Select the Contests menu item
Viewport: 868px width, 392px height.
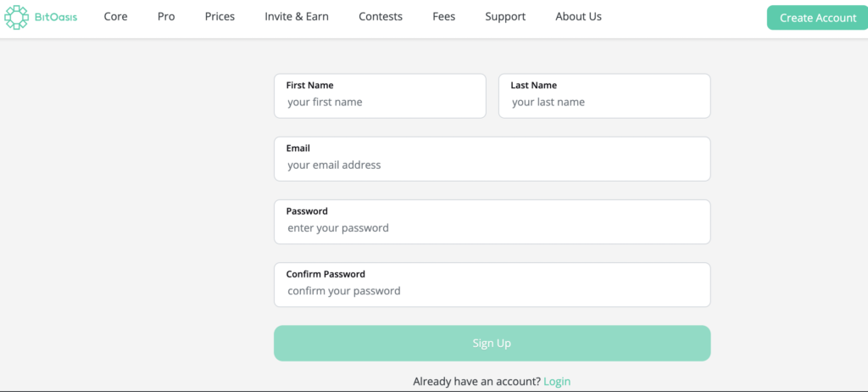click(381, 17)
